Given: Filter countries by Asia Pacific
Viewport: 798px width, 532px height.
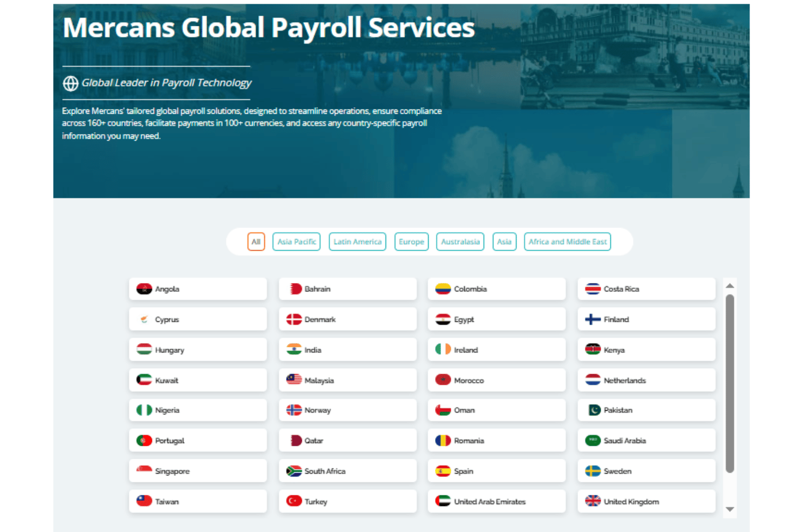Looking at the screenshot, I should (x=297, y=241).
